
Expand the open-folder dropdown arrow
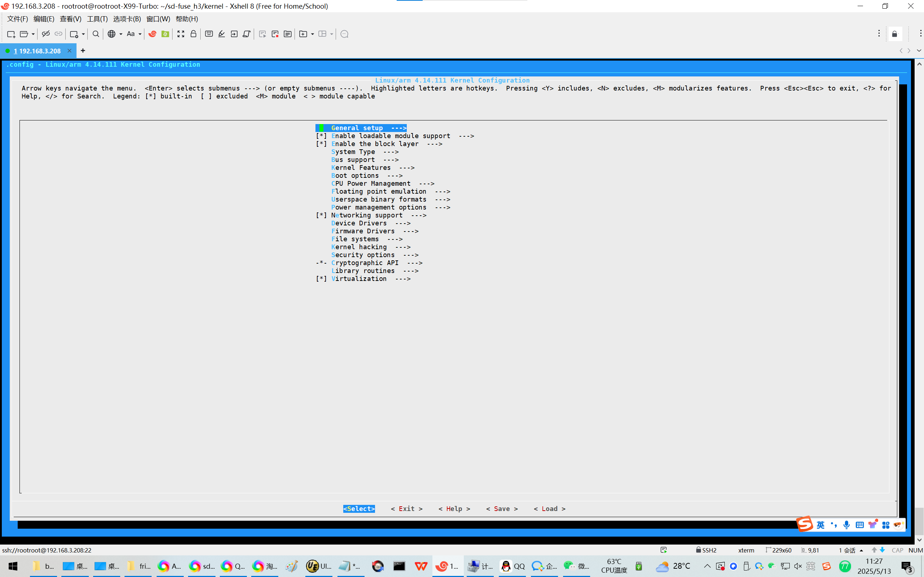pos(33,34)
